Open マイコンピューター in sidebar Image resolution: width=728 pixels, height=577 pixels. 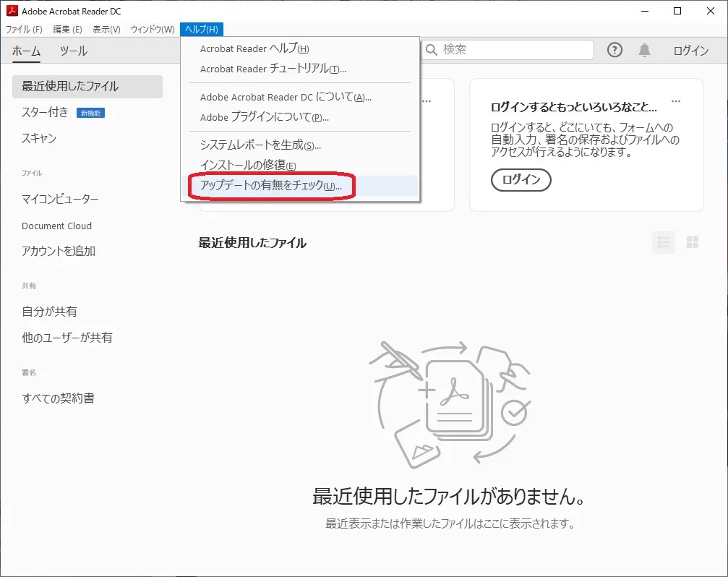tap(60, 199)
